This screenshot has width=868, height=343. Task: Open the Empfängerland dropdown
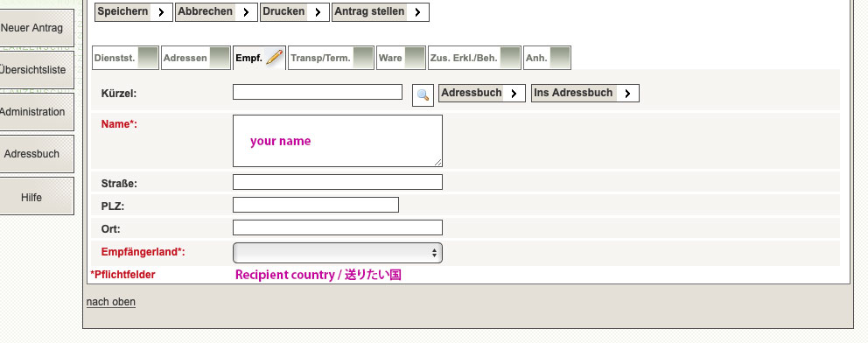[x=338, y=253]
